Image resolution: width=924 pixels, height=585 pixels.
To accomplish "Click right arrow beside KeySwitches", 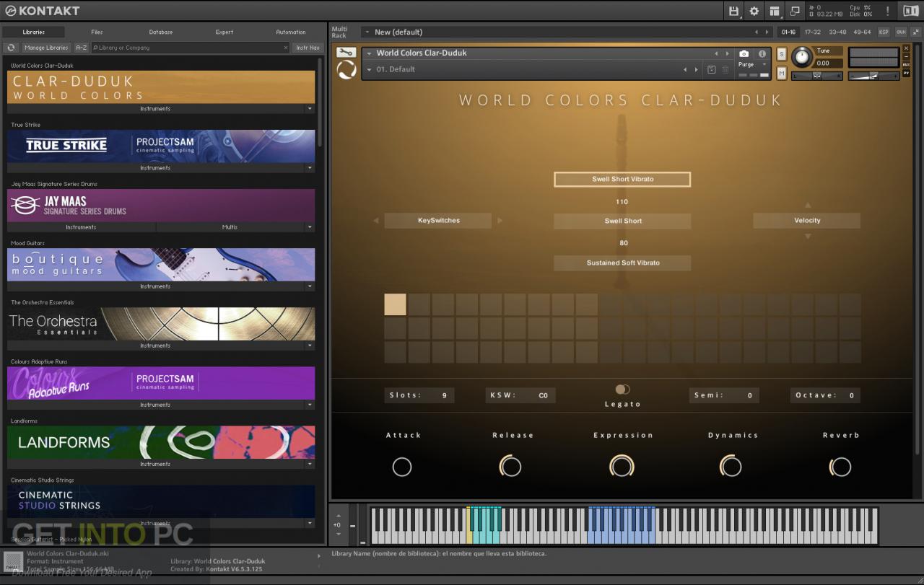I will 500,221.
